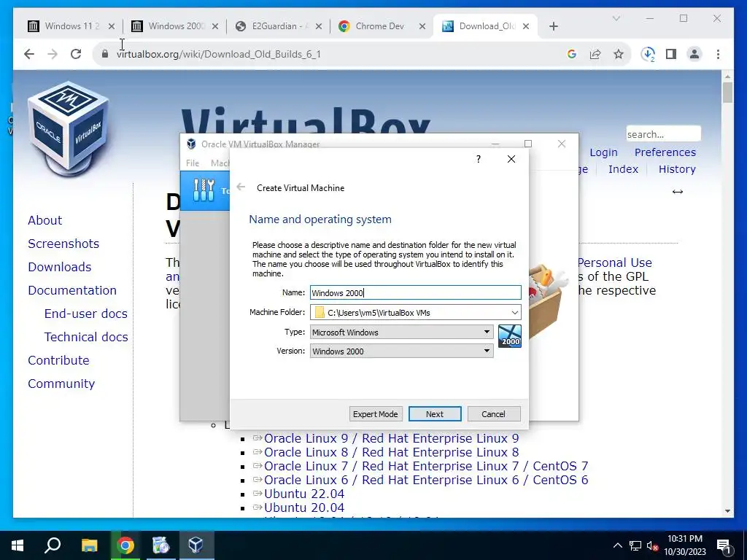Show hidden tray icons

[617, 545]
